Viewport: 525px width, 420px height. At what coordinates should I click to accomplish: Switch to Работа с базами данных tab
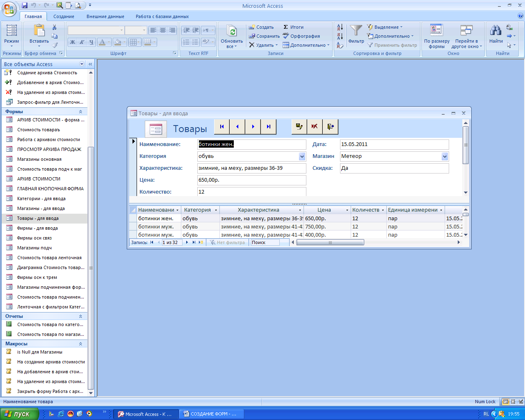(162, 16)
